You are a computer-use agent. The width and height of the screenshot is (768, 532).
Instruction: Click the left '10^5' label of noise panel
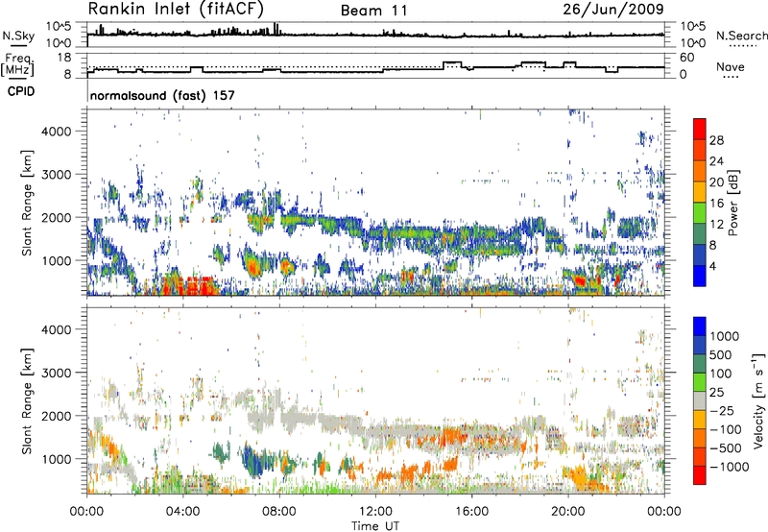pos(59,26)
